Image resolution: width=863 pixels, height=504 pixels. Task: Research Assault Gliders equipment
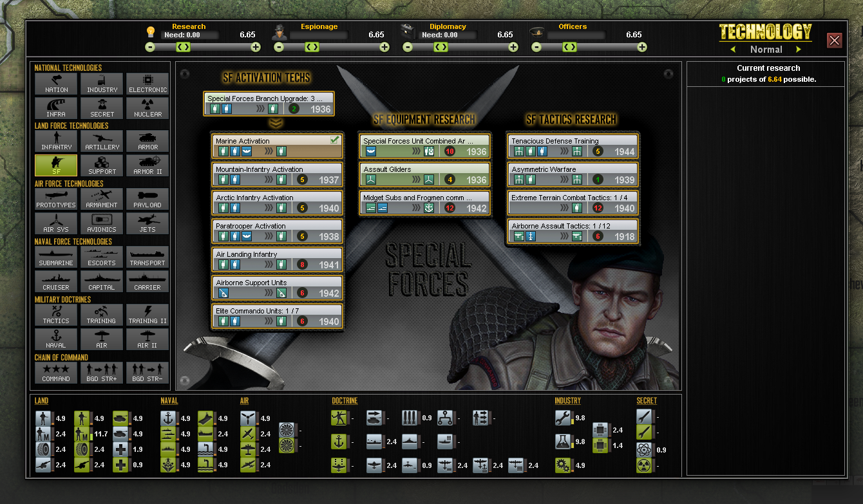point(425,174)
